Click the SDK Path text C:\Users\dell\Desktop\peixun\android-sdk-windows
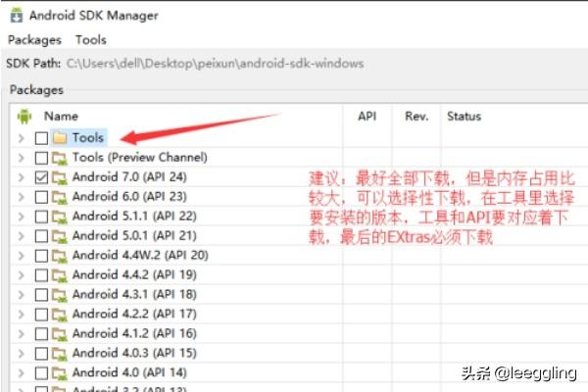Screen dimensions: 588x392 [215, 64]
